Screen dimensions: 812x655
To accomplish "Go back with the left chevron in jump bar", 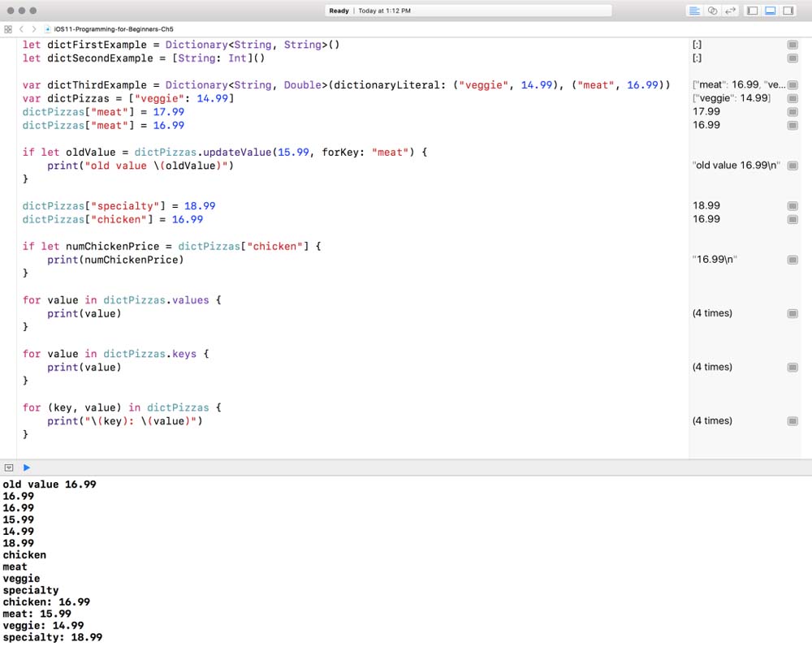I will pos(22,28).
